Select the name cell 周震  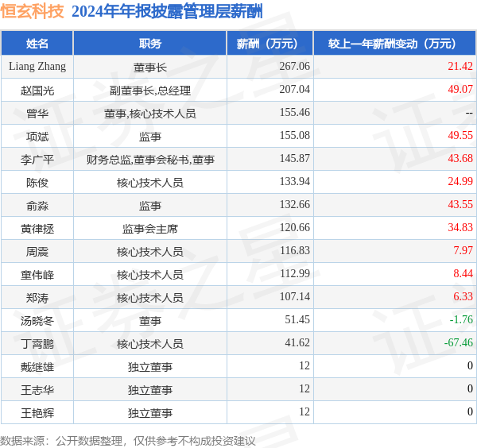(37, 252)
